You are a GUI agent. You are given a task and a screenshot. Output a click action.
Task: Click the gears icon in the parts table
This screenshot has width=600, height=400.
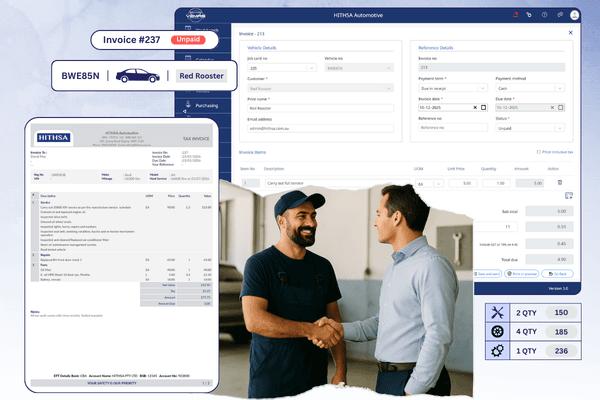tap(497, 351)
